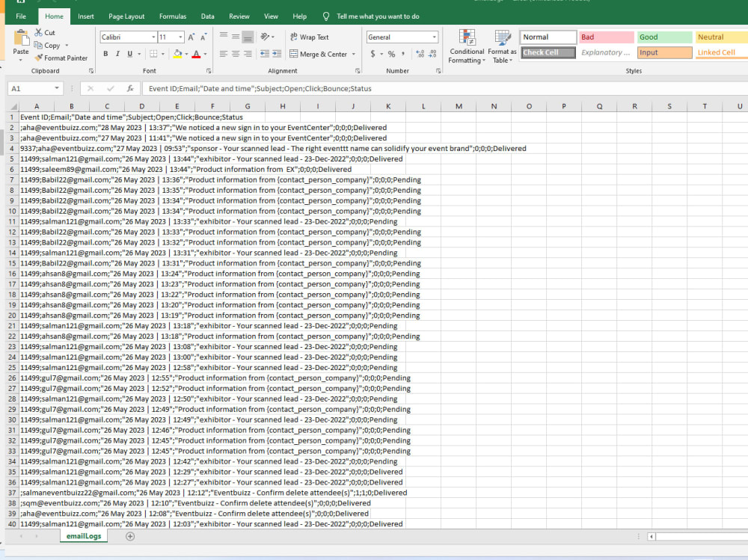748x560 pixels.
Task: Open Number group dialog launcher
Action: click(438, 71)
